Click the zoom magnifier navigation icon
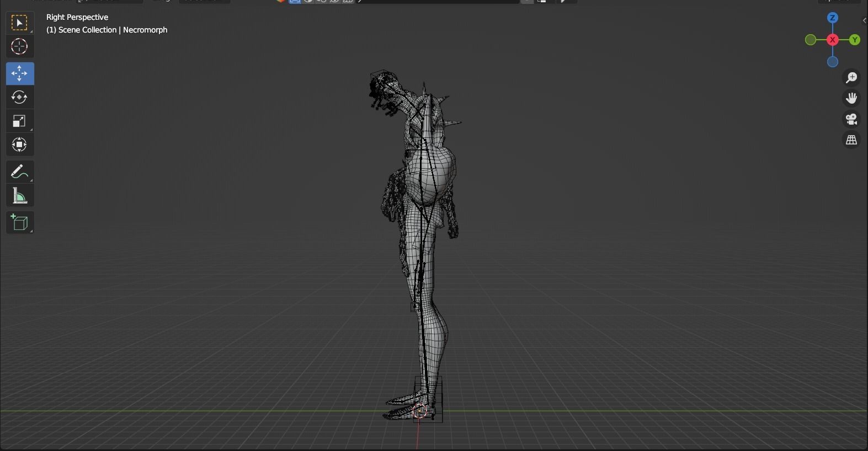Image resolution: width=868 pixels, height=451 pixels. pos(851,78)
